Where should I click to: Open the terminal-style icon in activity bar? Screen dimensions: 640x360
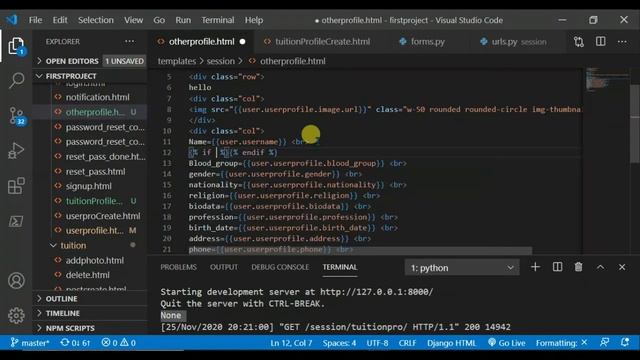16,221
